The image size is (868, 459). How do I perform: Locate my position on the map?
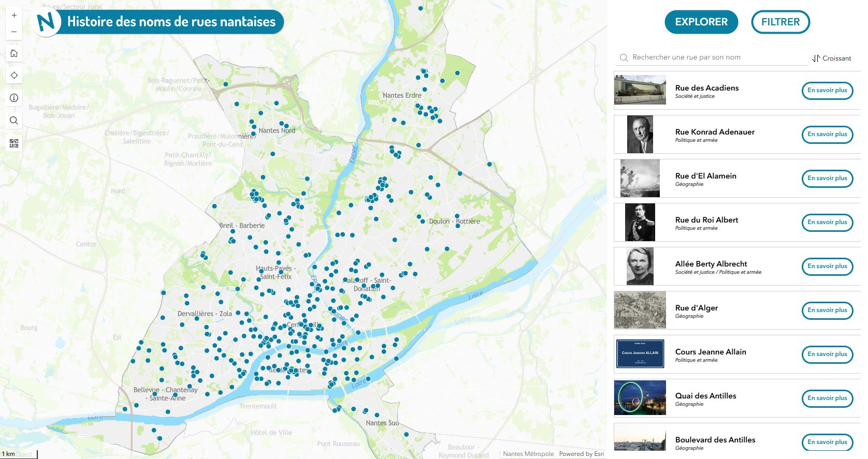pyautogui.click(x=14, y=76)
